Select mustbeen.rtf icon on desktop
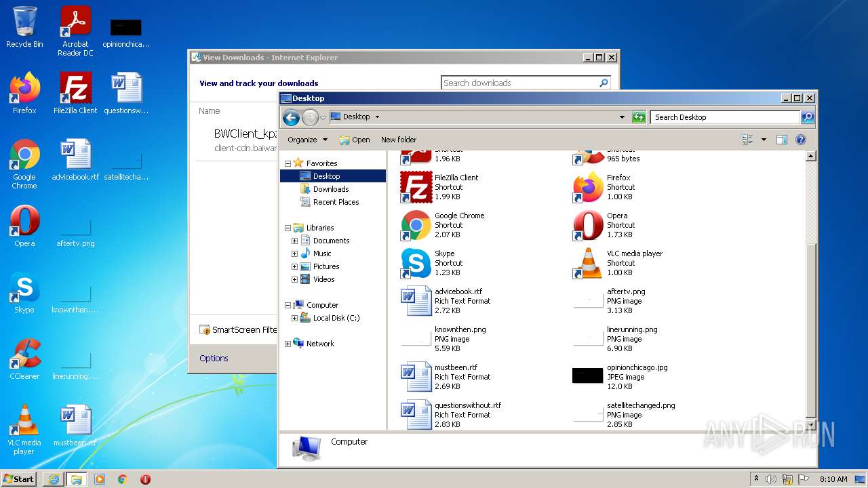 tap(75, 426)
